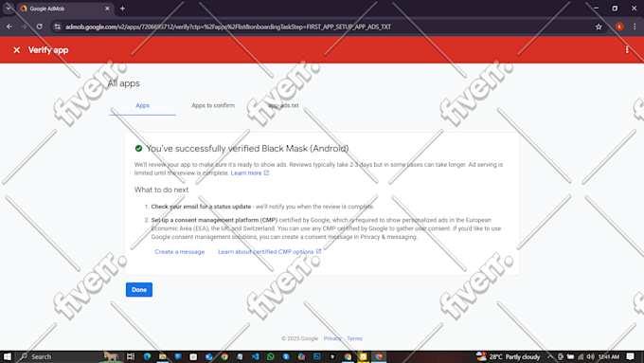Close the Google AdMob browser tab

(107, 9)
